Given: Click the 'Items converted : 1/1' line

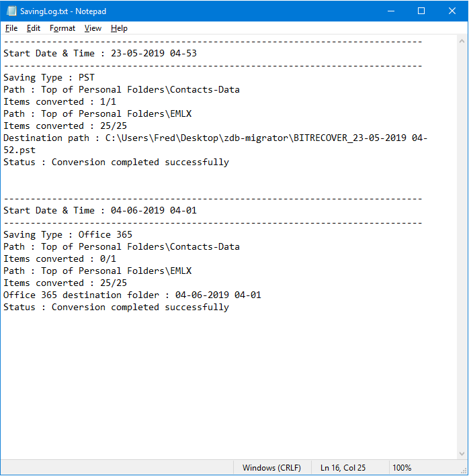Looking at the screenshot, I should pos(60,101).
